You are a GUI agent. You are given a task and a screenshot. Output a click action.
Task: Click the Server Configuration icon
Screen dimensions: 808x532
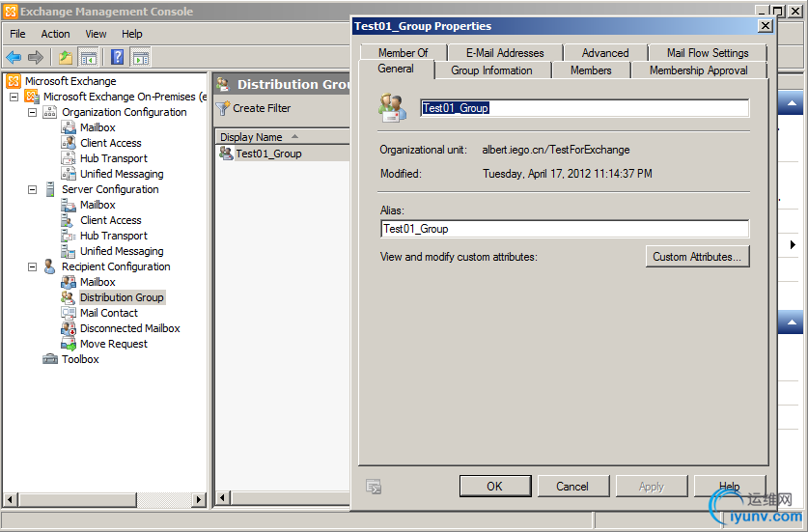pos(50,189)
